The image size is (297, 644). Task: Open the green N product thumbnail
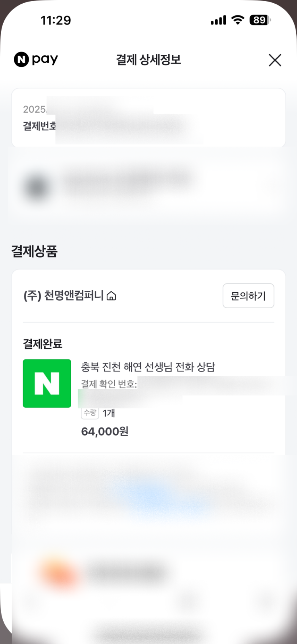(47, 383)
